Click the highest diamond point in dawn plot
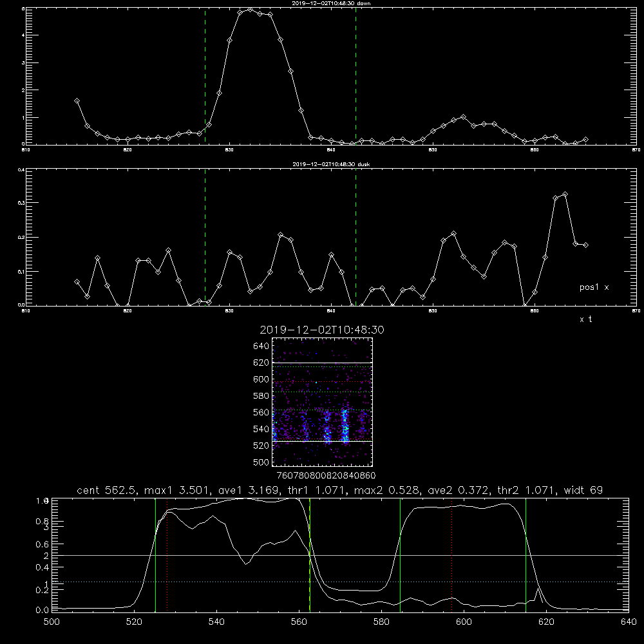The image size is (644, 644). click(x=250, y=10)
